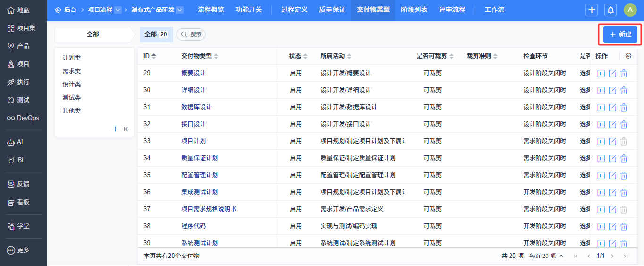Select the 测试类 category in tree
The width and height of the screenshot is (644, 266).
(72, 97)
